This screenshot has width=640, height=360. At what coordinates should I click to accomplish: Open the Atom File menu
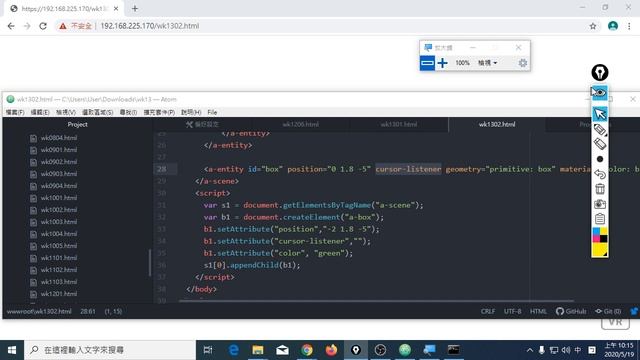tap(212, 112)
